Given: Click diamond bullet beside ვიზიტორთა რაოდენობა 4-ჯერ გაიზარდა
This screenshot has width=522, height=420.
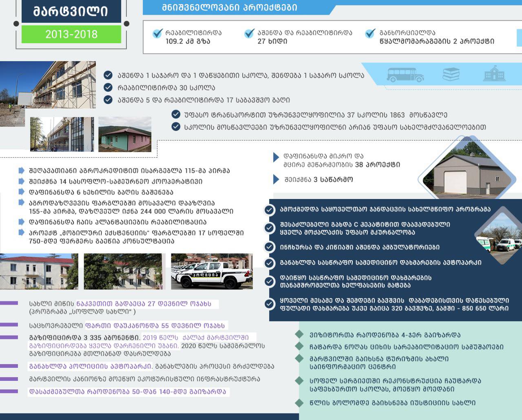Looking at the screenshot, I should [300, 335].
